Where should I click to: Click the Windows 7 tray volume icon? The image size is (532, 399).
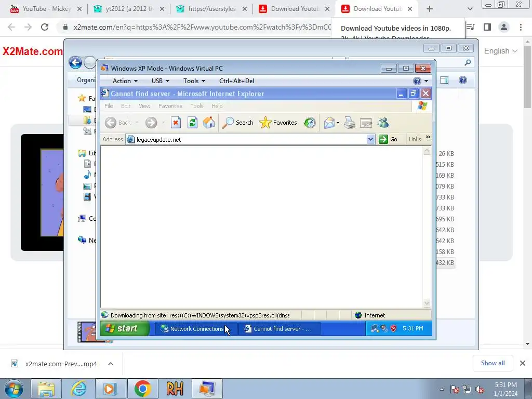point(480,389)
